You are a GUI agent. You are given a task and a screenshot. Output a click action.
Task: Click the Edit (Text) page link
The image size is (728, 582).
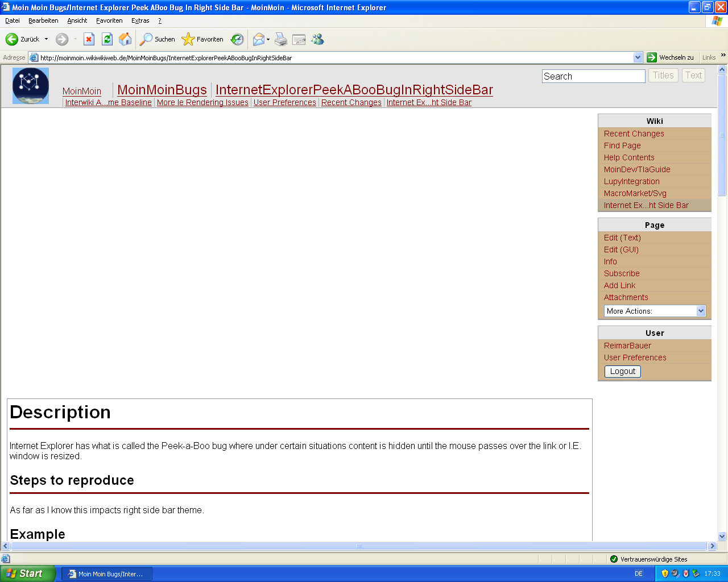tap(622, 238)
